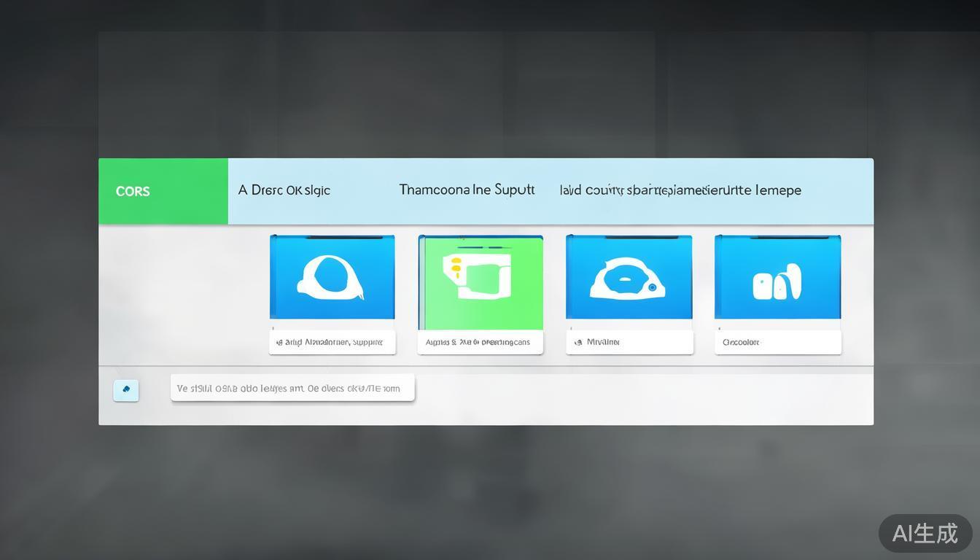Click the tiny icon left of Mrvalner label
Viewport: 980px width, 560px height.
[578, 342]
